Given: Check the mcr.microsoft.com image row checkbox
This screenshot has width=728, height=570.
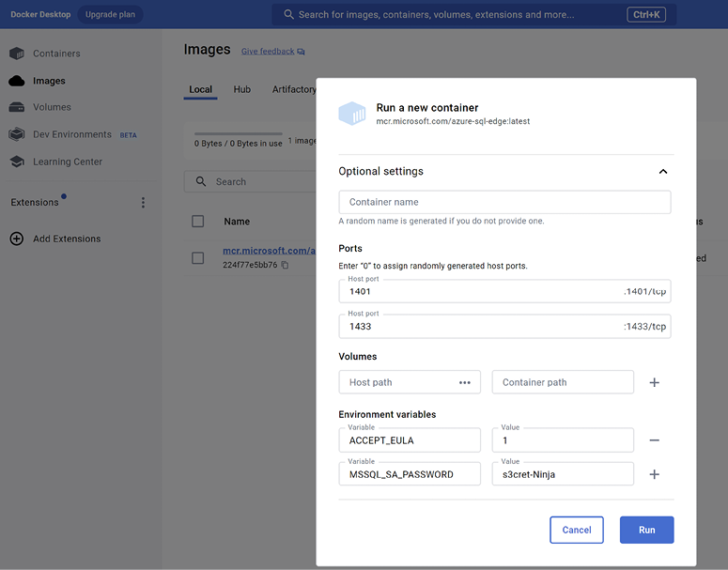Looking at the screenshot, I should [x=198, y=258].
